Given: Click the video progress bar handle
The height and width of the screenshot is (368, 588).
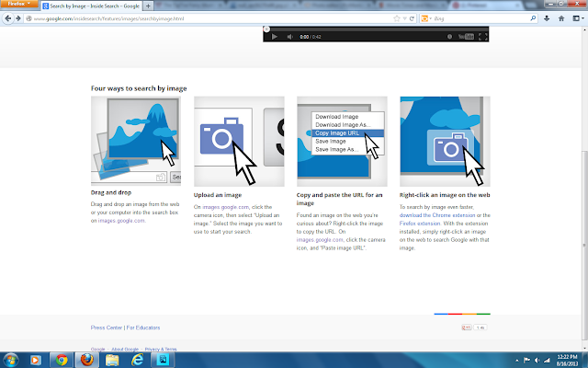Looking at the screenshot, I should (266, 29).
